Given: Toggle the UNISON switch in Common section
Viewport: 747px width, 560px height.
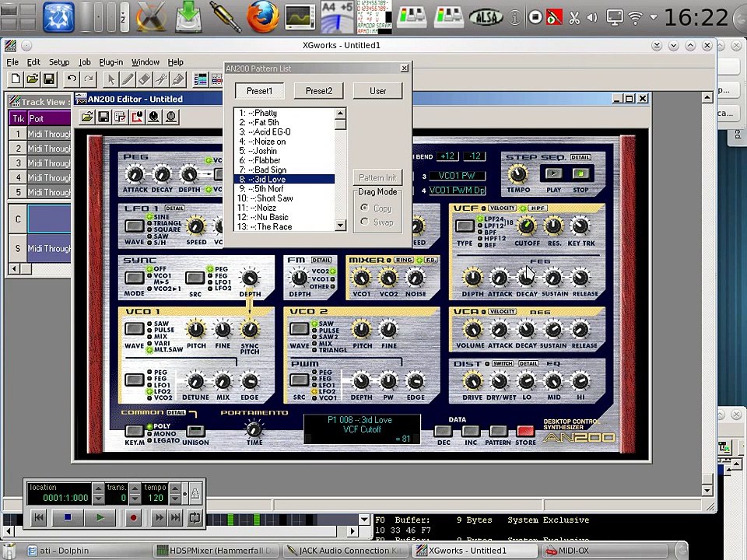Looking at the screenshot, I should [x=195, y=431].
